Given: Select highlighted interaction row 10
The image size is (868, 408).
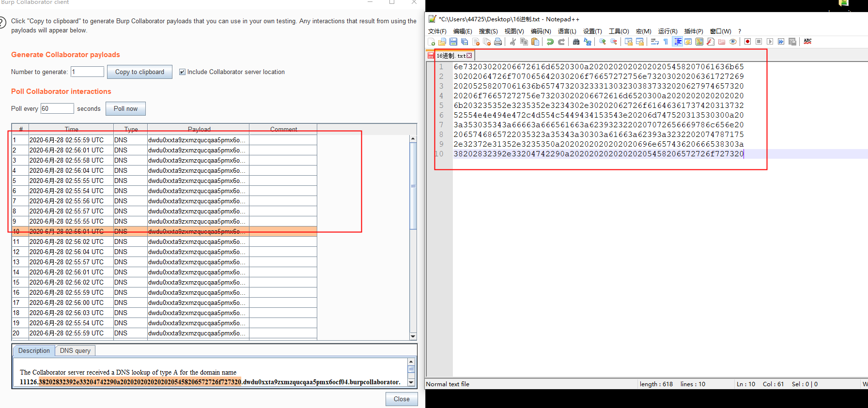Looking at the screenshot, I should tap(164, 232).
